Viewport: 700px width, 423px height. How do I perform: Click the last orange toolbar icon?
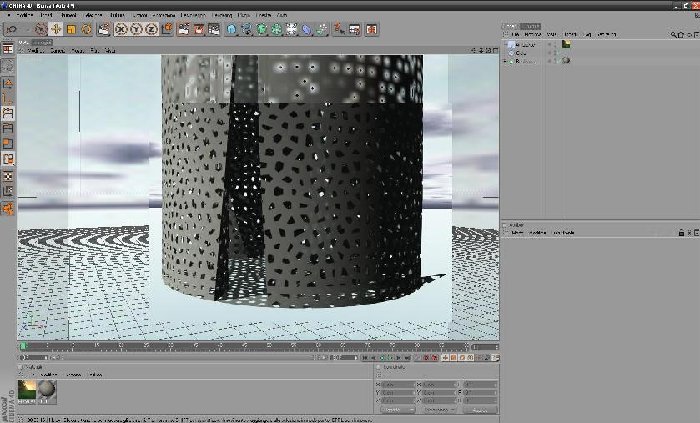click(x=372, y=29)
